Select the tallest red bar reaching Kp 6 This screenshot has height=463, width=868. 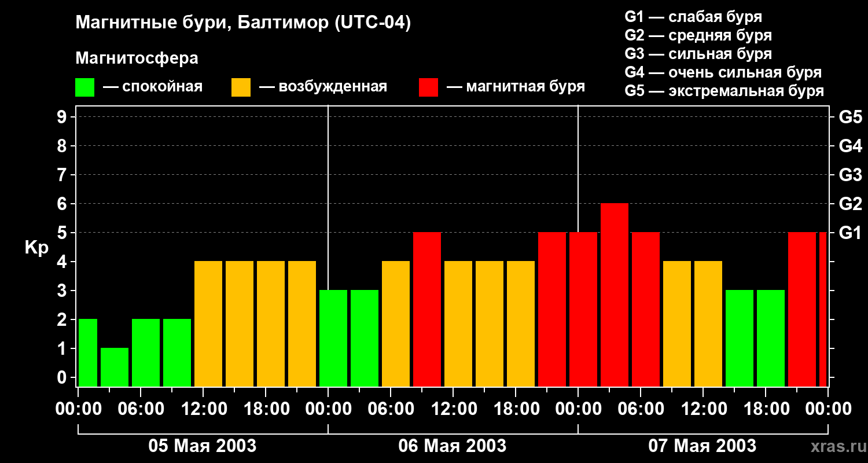[x=614, y=295]
